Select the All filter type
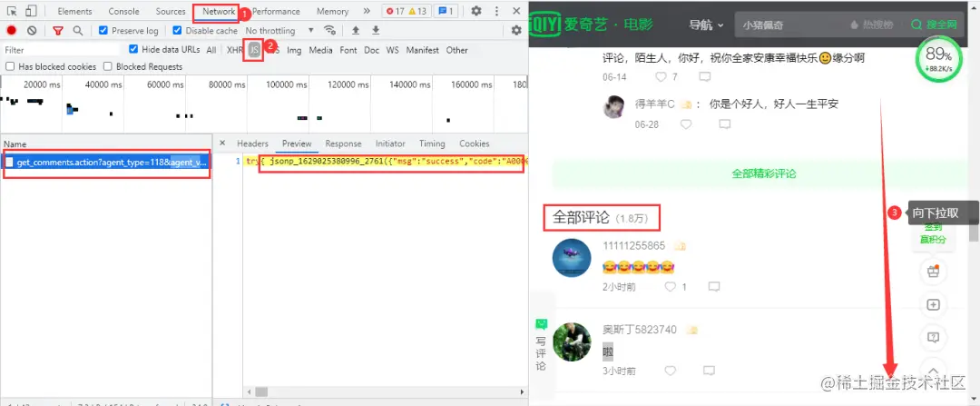This screenshot has height=406, width=980. click(211, 50)
